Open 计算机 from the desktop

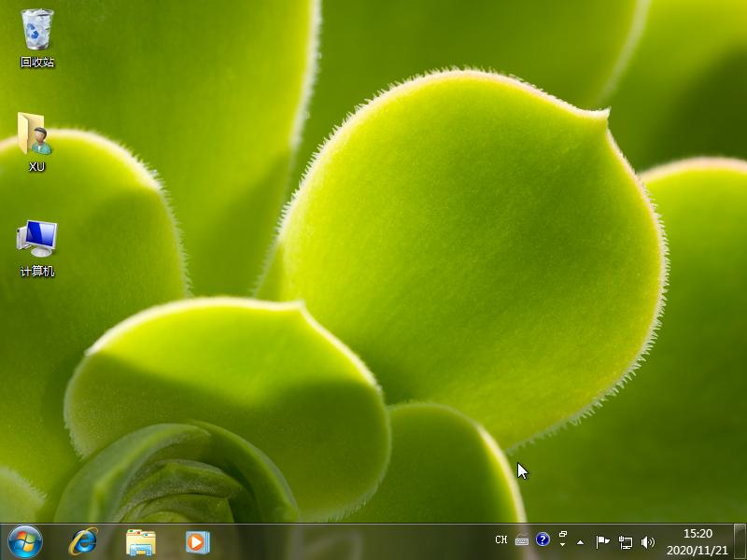35,241
